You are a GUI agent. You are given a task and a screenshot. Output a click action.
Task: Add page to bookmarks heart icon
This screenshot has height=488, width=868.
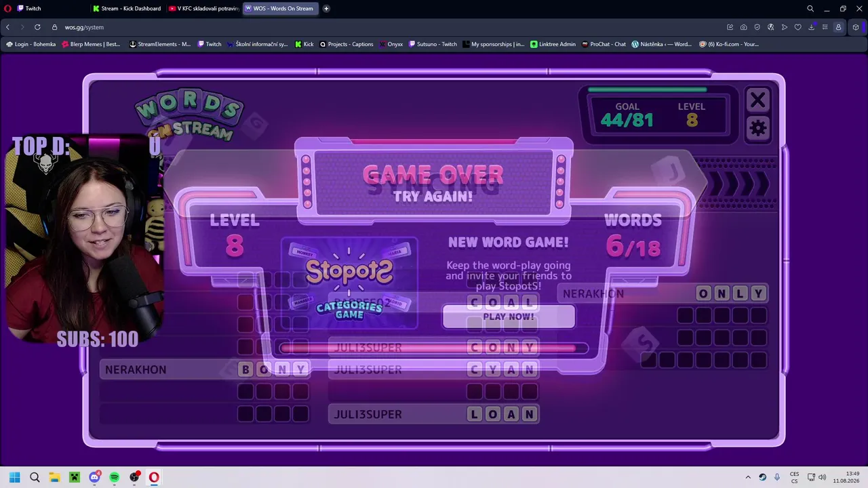[x=797, y=27]
